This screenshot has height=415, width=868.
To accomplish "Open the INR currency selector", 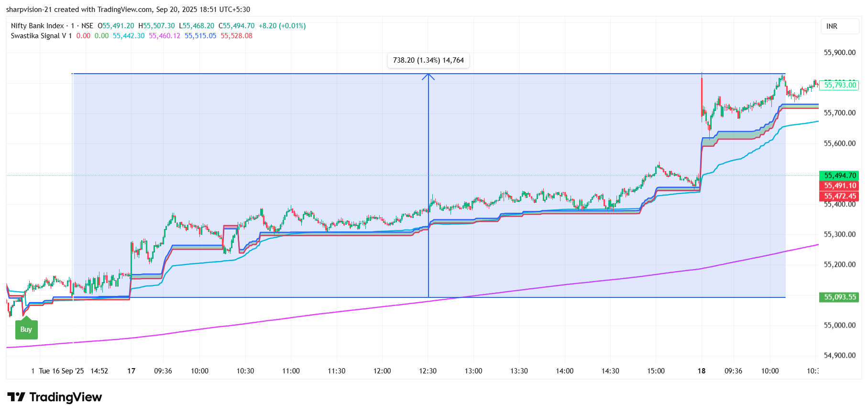I will pos(832,26).
